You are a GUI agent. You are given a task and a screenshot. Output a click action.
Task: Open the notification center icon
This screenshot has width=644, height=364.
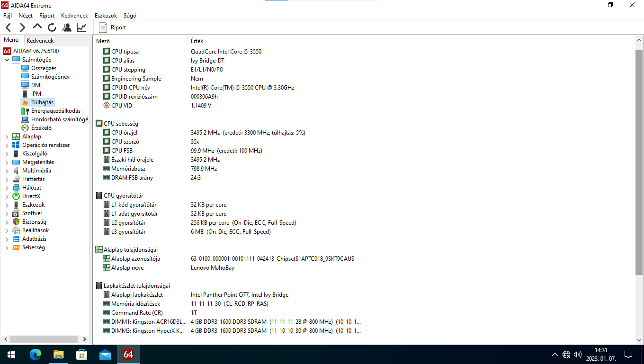(x=628, y=355)
